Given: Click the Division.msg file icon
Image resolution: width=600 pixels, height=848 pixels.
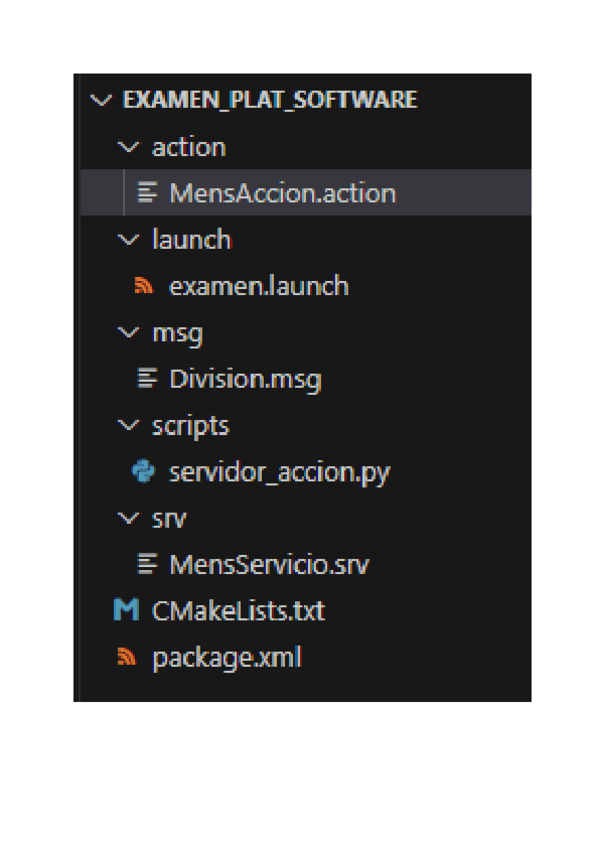Looking at the screenshot, I should pyautogui.click(x=148, y=379).
